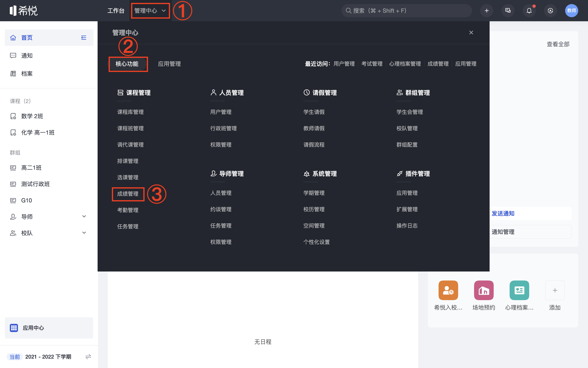
Task: Click the circular A icon in header
Action: [550, 11]
